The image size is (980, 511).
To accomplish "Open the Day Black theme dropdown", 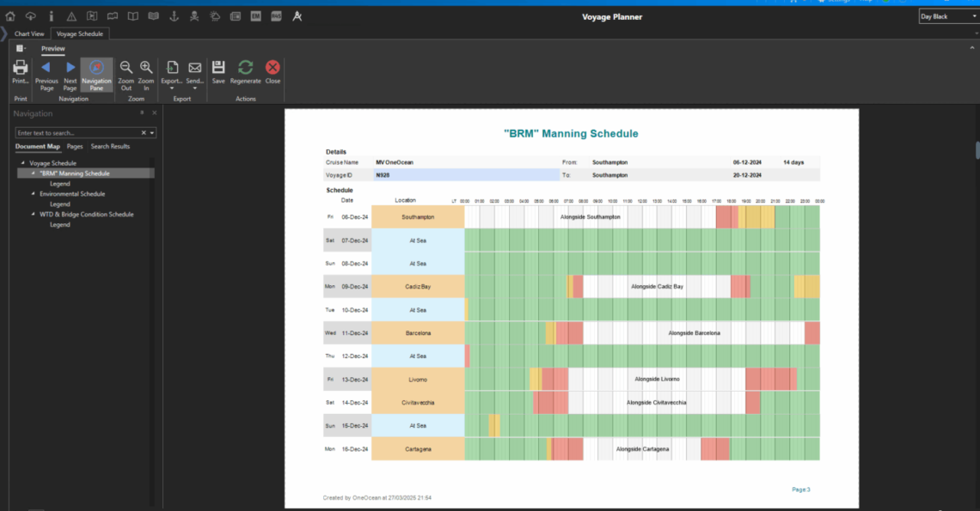I will click(948, 16).
